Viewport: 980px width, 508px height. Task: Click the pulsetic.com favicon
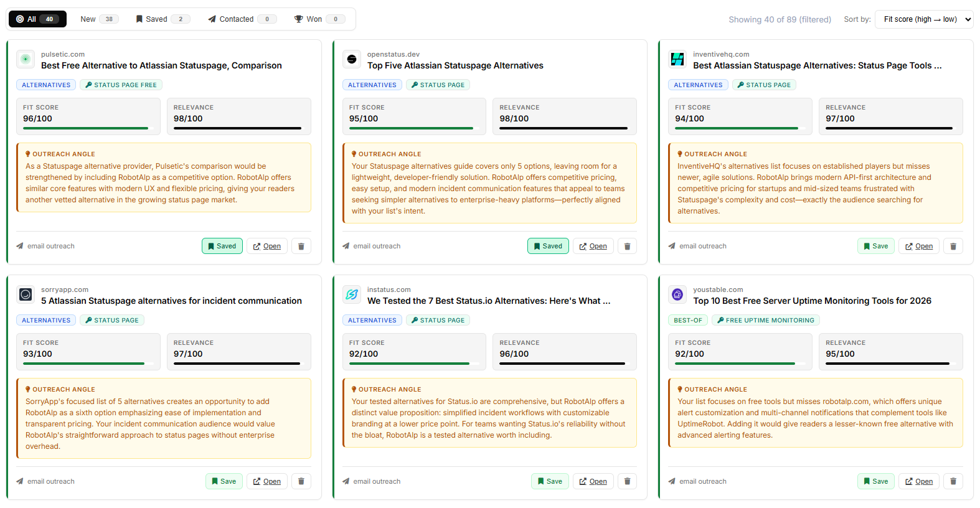[x=26, y=59]
